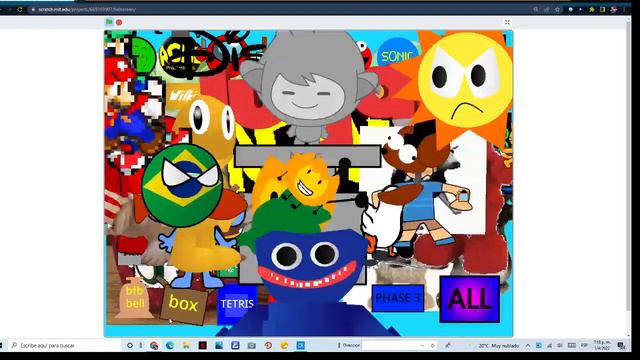Click the green flag to start project
Screen dimensions: 640x360
109,22
